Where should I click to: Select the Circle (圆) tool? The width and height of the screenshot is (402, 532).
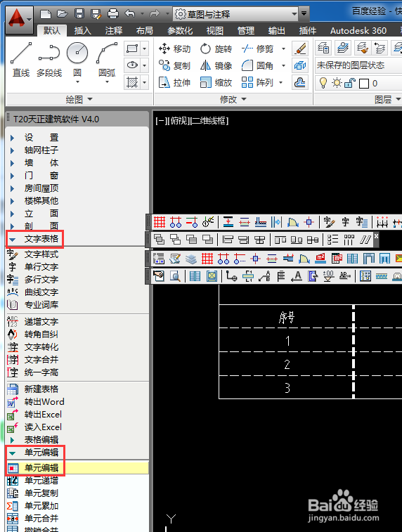(x=77, y=53)
